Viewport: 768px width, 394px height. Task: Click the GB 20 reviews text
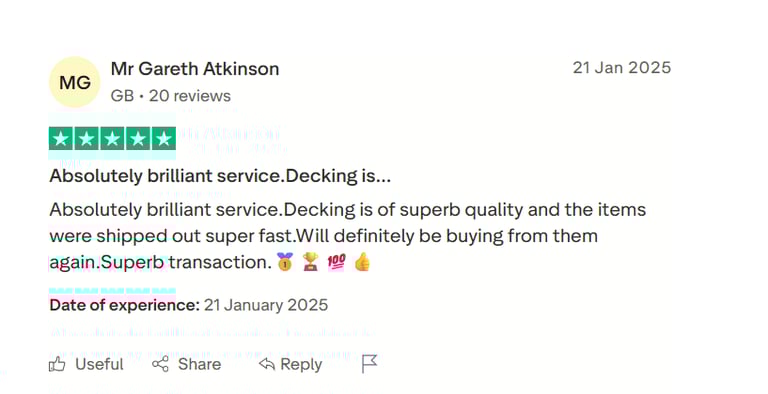coord(170,96)
